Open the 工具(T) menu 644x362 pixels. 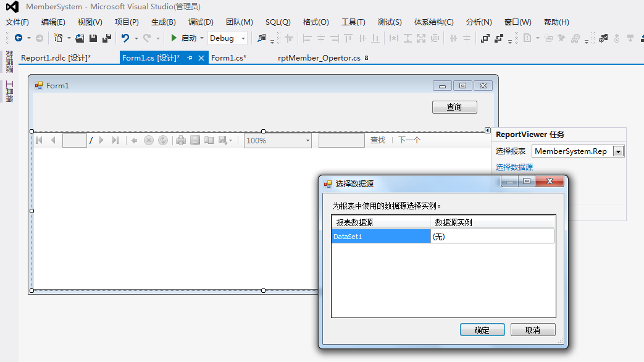[353, 22]
